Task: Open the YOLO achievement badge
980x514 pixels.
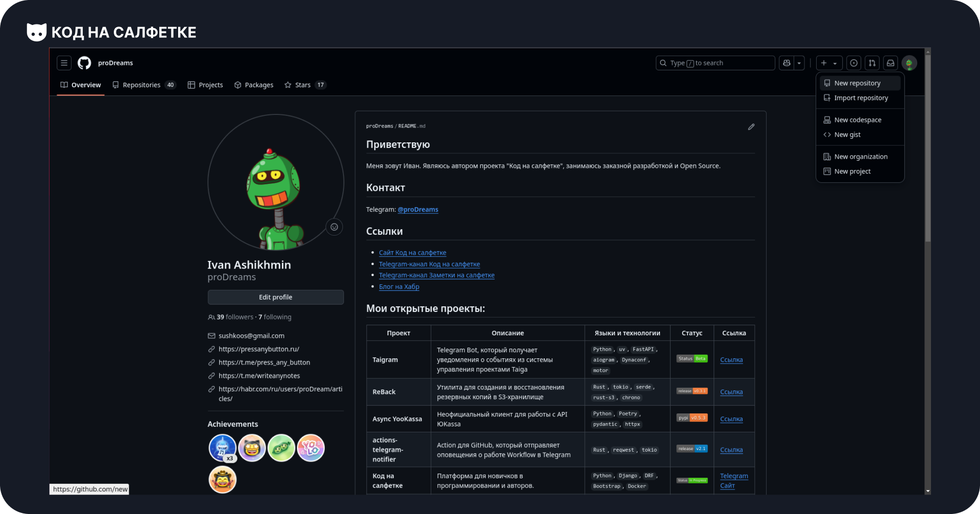Action: tap(311, 448)
